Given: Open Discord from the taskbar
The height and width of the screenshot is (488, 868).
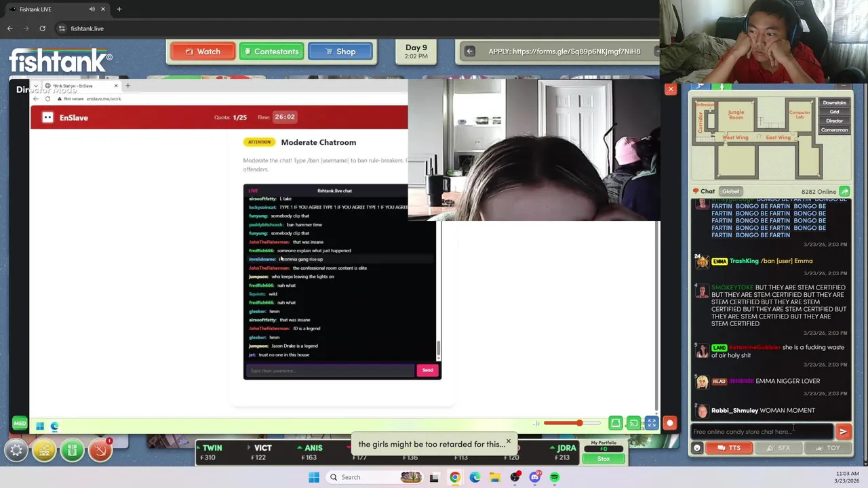Looking at the screenshot, I should [x=535, y=477].
